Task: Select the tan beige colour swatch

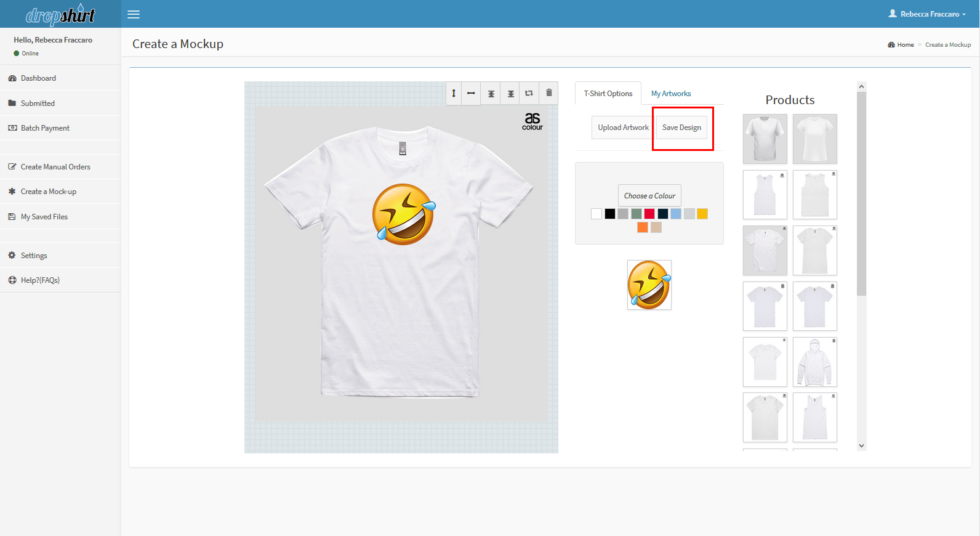Action: (656, 227)
